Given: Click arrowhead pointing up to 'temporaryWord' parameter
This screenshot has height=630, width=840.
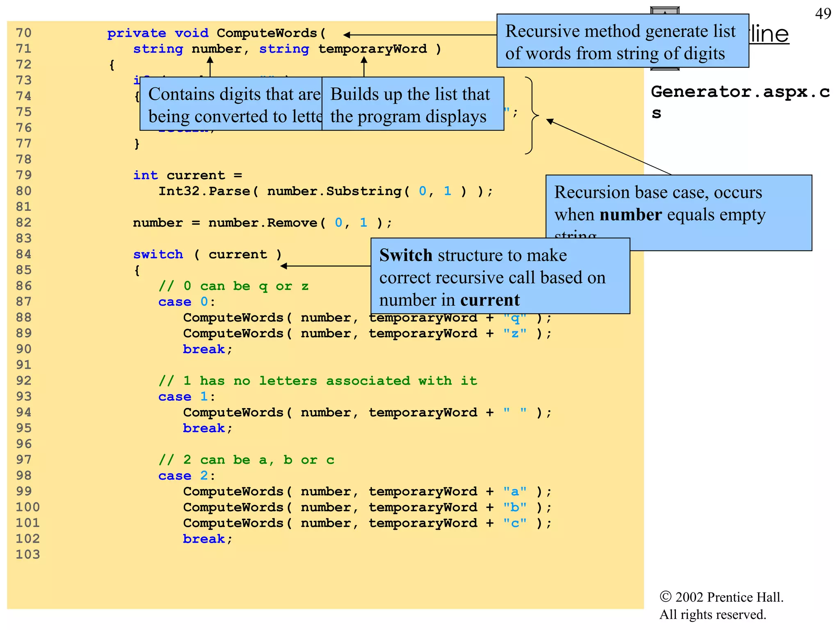Looking at the screenshot, I should pyautogui.click(x=364, y=60).
